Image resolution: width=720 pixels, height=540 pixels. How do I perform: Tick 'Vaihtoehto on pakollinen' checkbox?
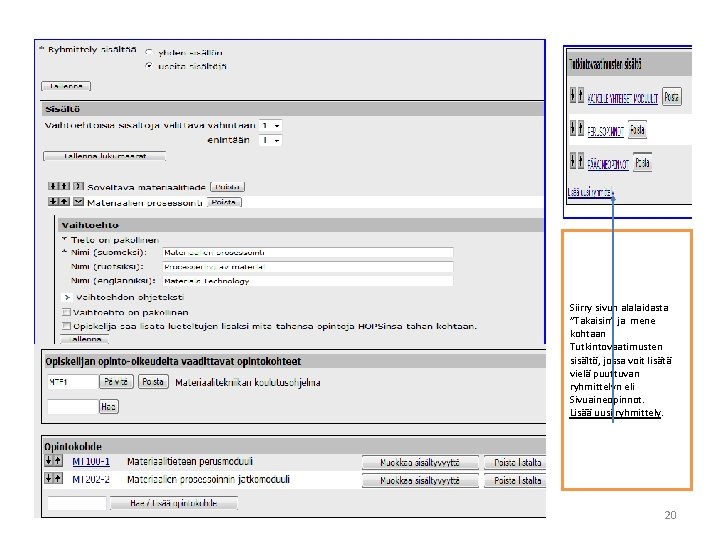tap(67, 312)
